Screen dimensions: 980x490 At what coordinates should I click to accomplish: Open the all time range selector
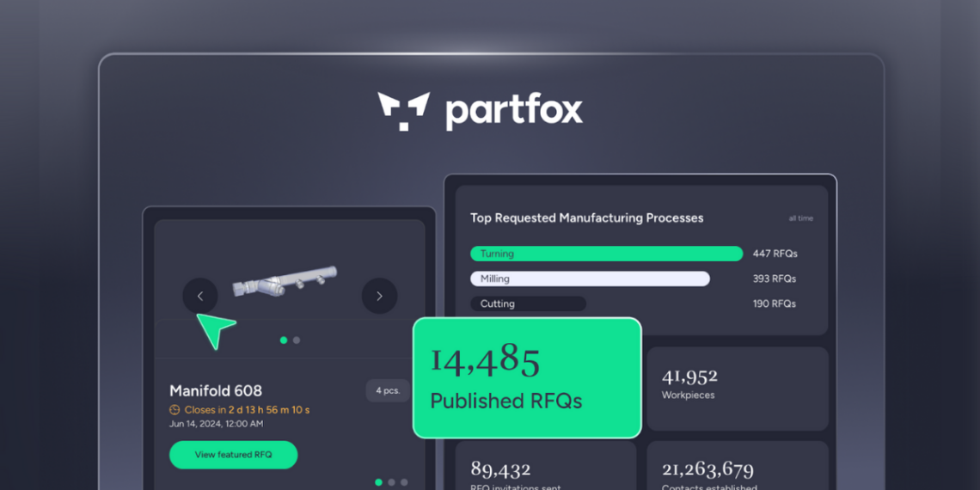800,218
